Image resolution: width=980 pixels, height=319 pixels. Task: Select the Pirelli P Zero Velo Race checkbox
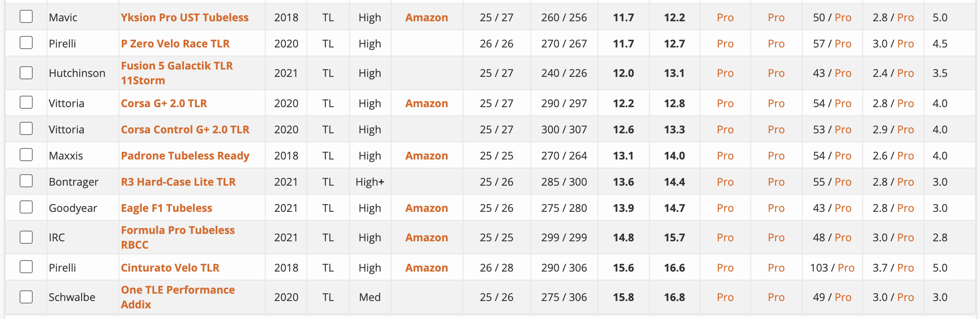click(26, 43)
